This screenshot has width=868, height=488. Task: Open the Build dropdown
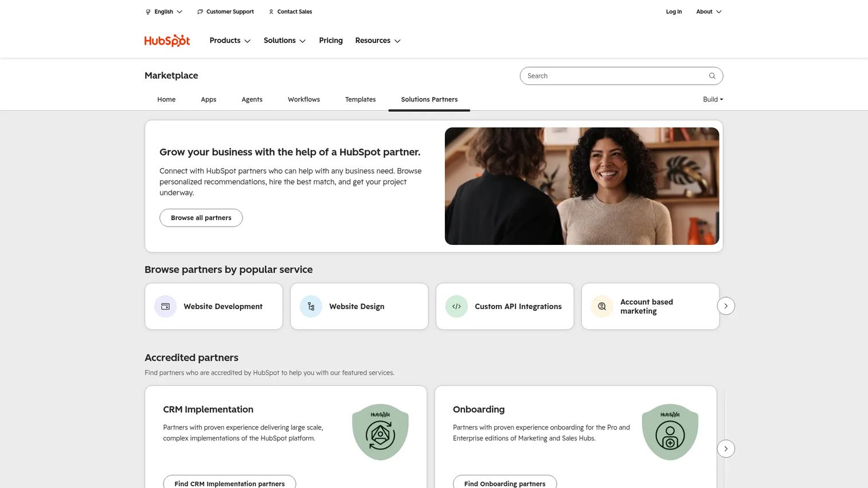[713, 99]
